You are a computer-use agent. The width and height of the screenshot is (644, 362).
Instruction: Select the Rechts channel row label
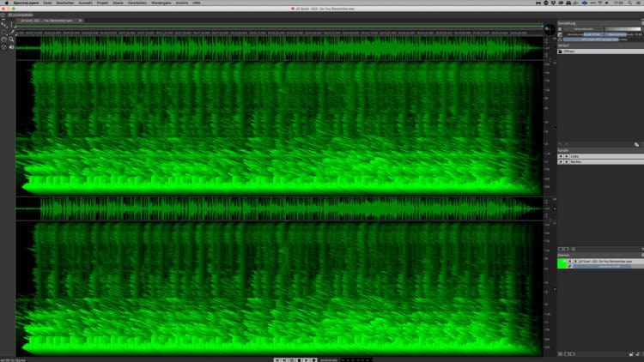[x=576, y=162]
